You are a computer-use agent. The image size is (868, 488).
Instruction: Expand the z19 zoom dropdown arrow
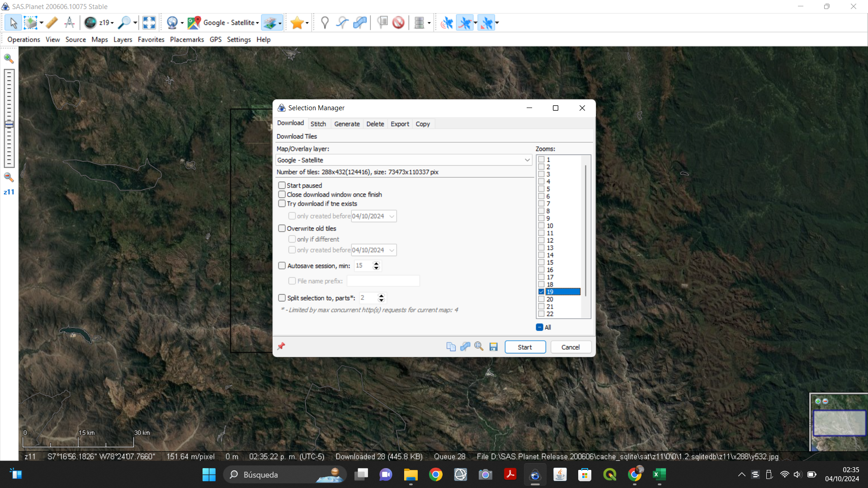[112, 23]
